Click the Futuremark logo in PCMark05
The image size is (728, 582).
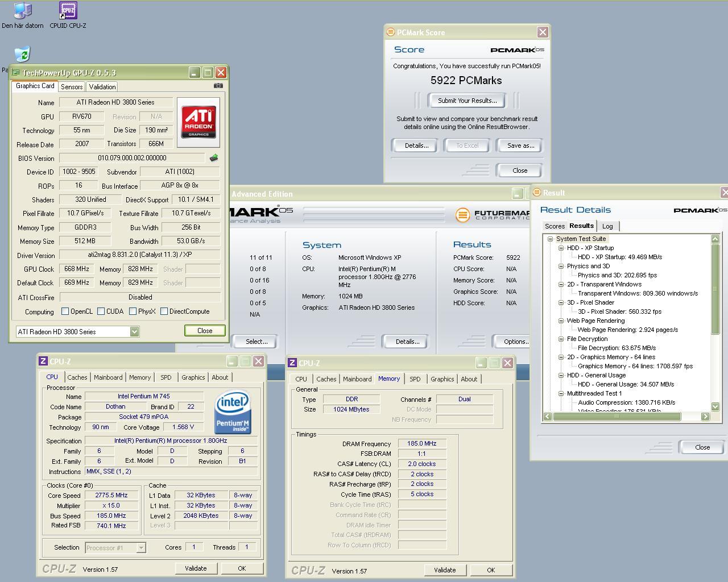(492, 215)
